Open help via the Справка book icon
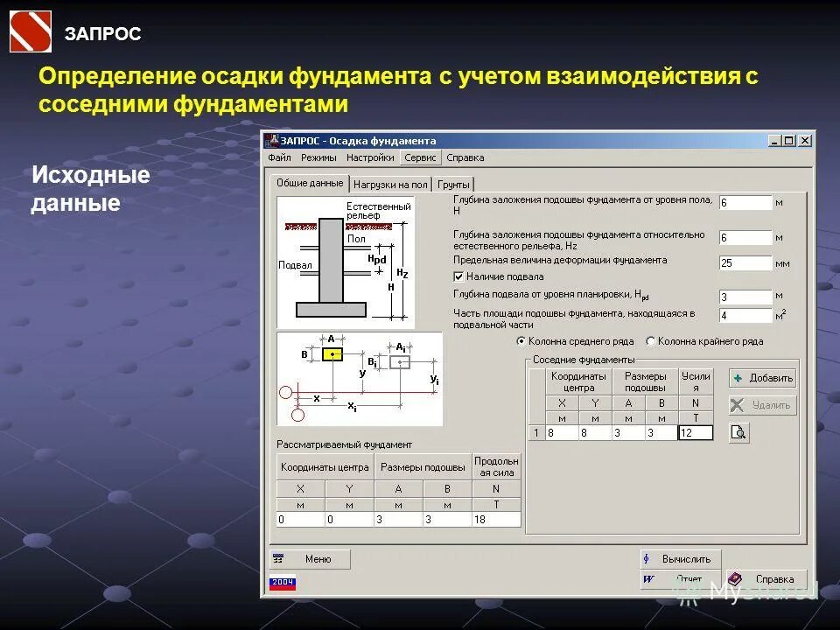This screenshot has width=840, height=630. point(734,579)
